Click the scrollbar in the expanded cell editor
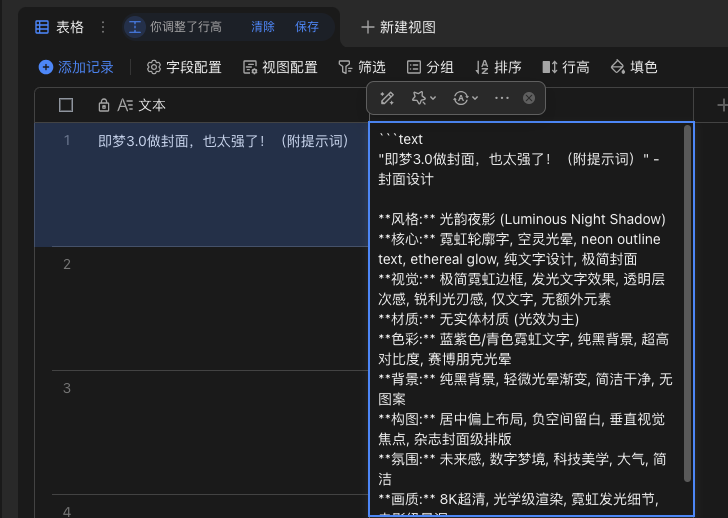The width and height of the screenshot is (728, 518). [x=687, y=304]
